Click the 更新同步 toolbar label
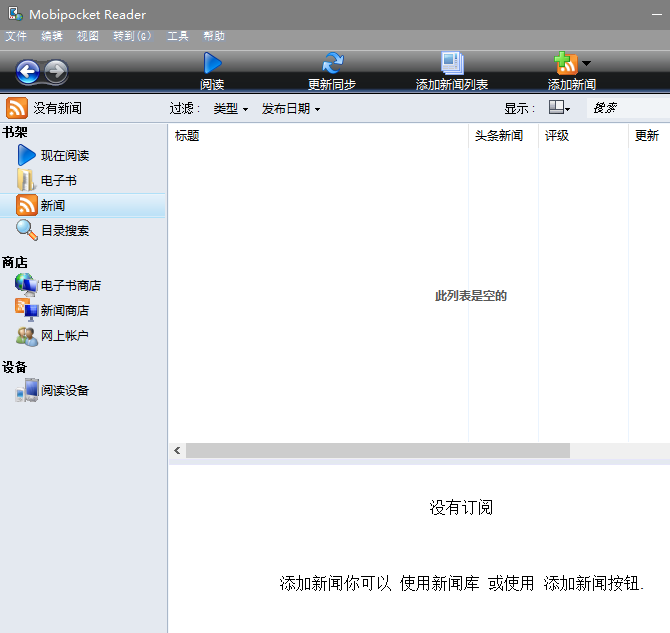Image resolution: width=670 pixels, height=633 pixels. 332,85
